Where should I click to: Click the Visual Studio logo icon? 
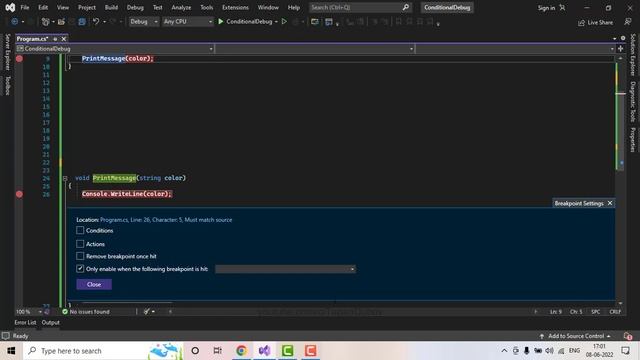click(10, 7)
